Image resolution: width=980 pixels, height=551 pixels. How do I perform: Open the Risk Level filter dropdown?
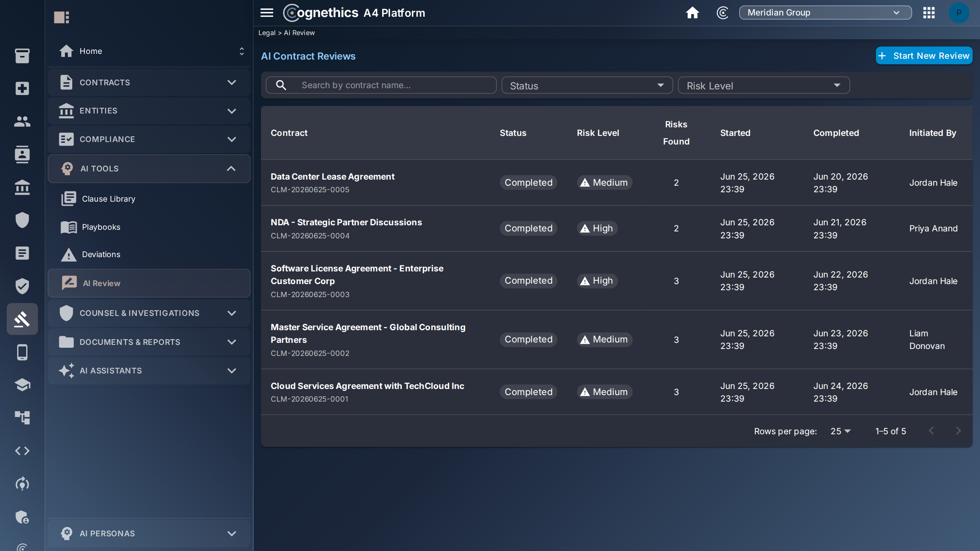(764, 85)
